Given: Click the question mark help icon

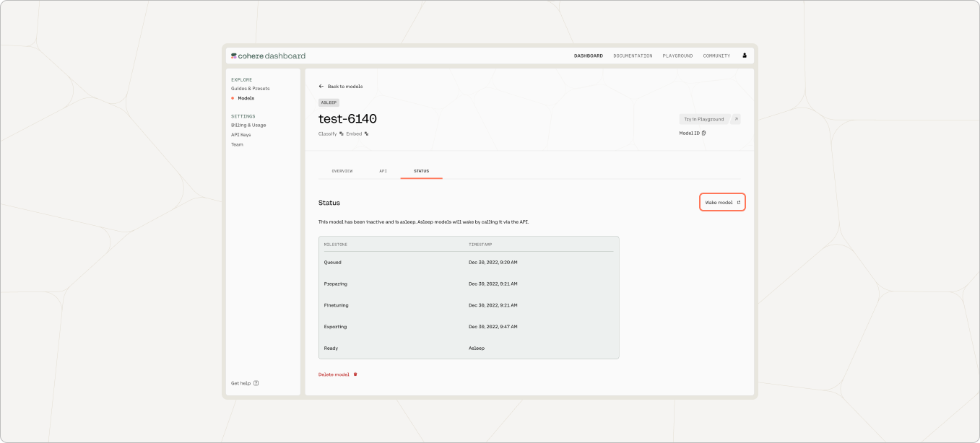Looking at the screenshot, I should pyautogui.click(x=256, y=383).
